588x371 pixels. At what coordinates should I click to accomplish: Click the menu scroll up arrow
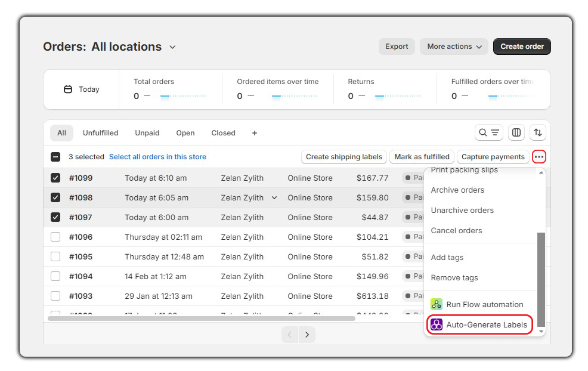[x=541, y=172]
